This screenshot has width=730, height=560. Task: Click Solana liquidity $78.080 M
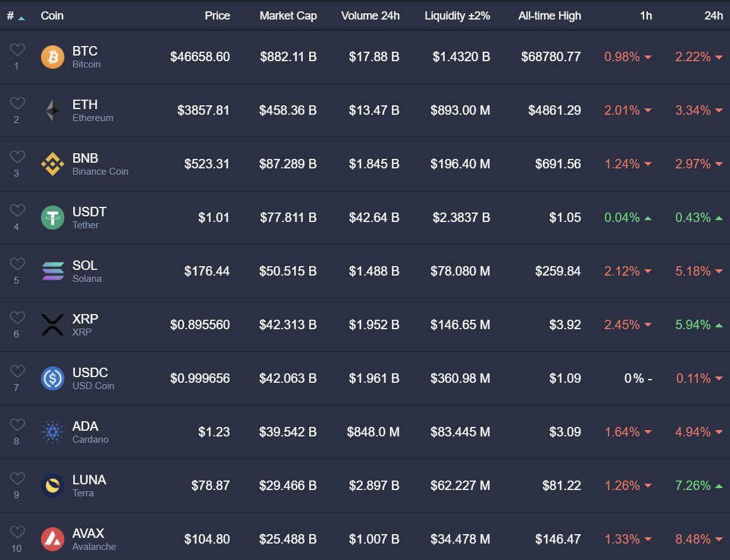click(460, 271)
